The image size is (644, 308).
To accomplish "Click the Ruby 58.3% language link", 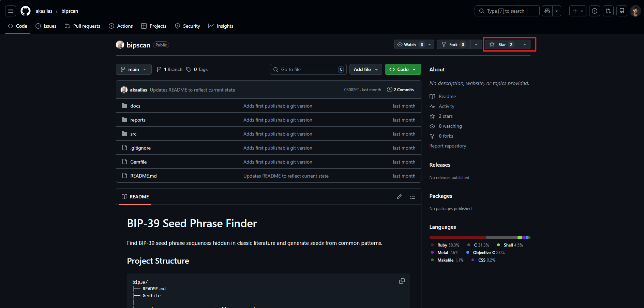I will click(445, 245).
